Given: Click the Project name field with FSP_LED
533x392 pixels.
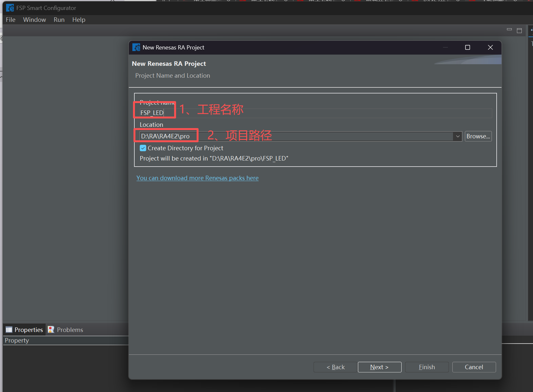Looking at the screenshot, I should 315,113.
